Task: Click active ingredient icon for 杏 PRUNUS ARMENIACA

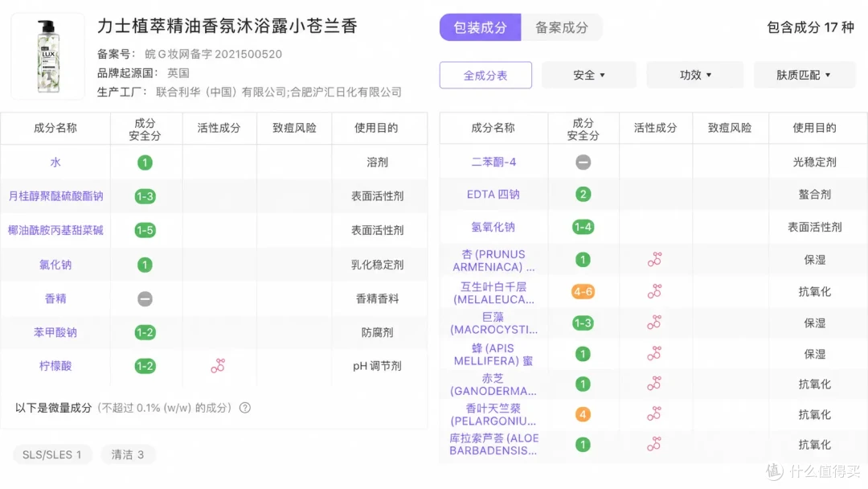Action: point(655,259)
